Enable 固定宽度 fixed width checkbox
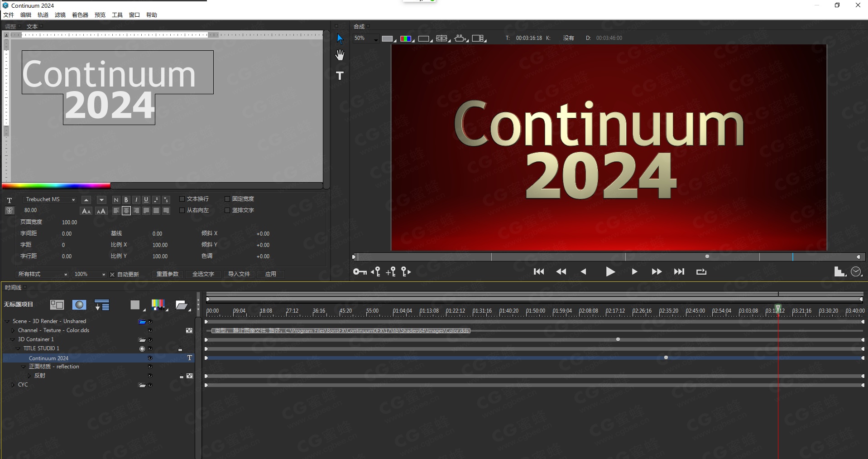 click(x=227, y=199)
